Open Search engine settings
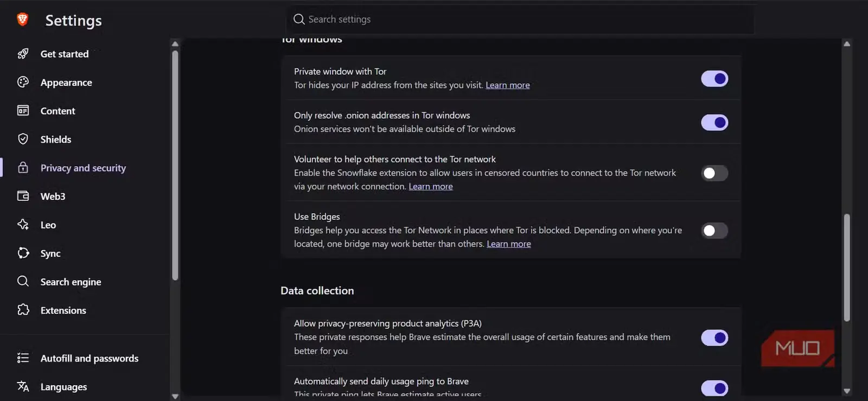 click(71, 282)
